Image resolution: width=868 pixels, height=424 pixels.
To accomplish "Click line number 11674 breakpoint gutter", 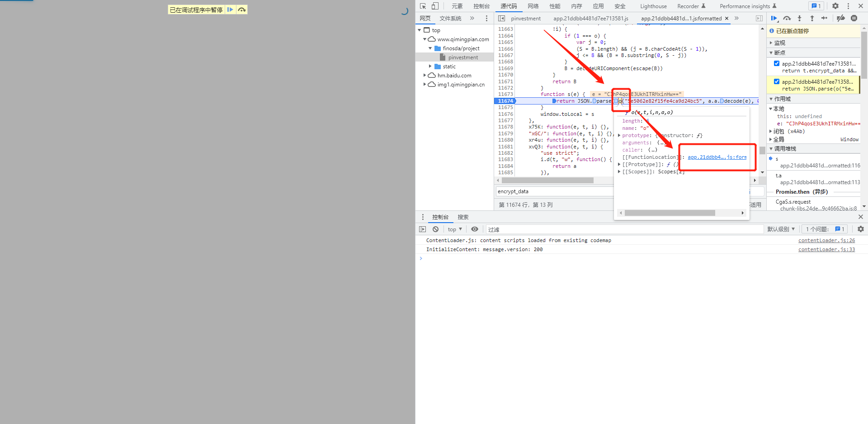I will coord(505,101).
